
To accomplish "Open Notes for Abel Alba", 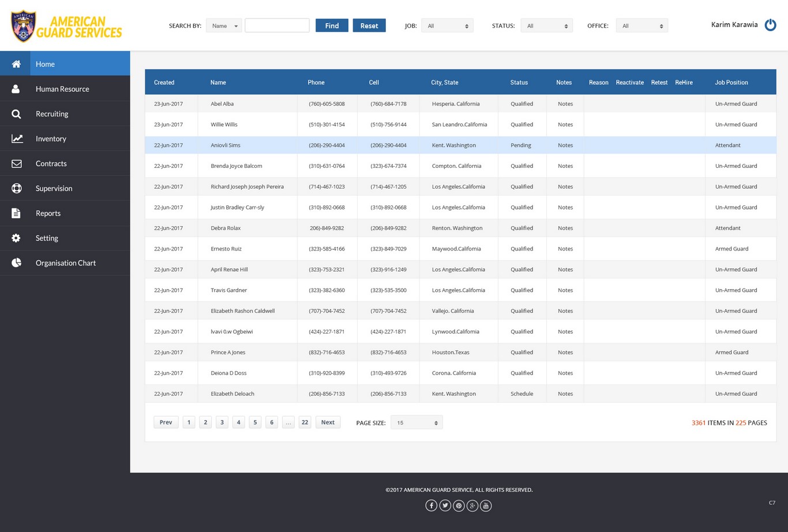I will coord(565,104).
